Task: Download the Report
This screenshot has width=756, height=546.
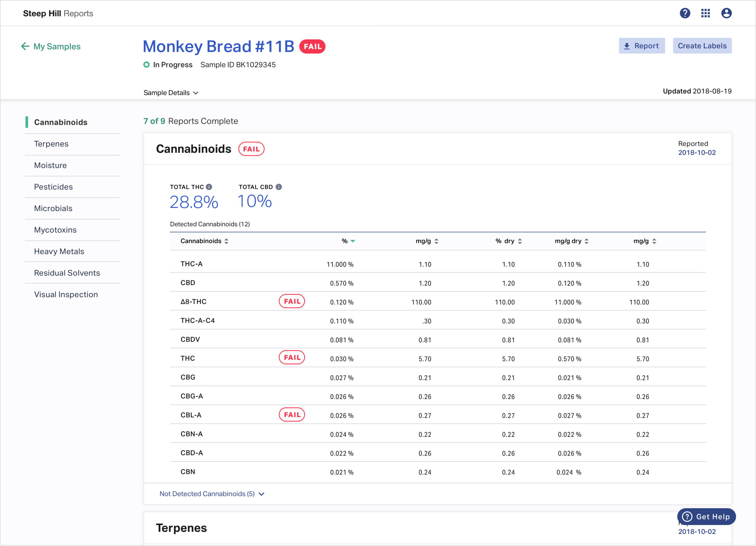Action: (642, 46)
